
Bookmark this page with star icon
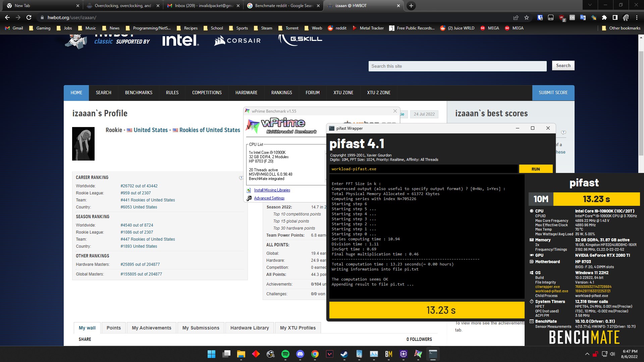527,17
